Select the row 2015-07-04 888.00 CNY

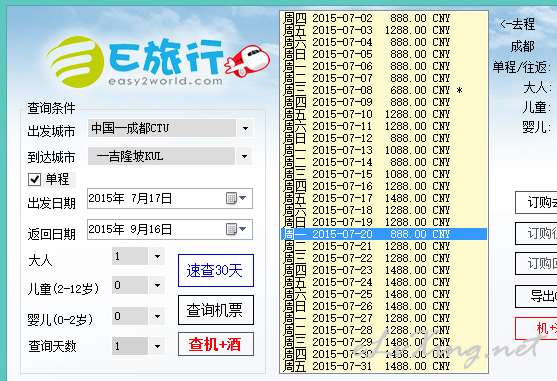(x=384, y=42)
